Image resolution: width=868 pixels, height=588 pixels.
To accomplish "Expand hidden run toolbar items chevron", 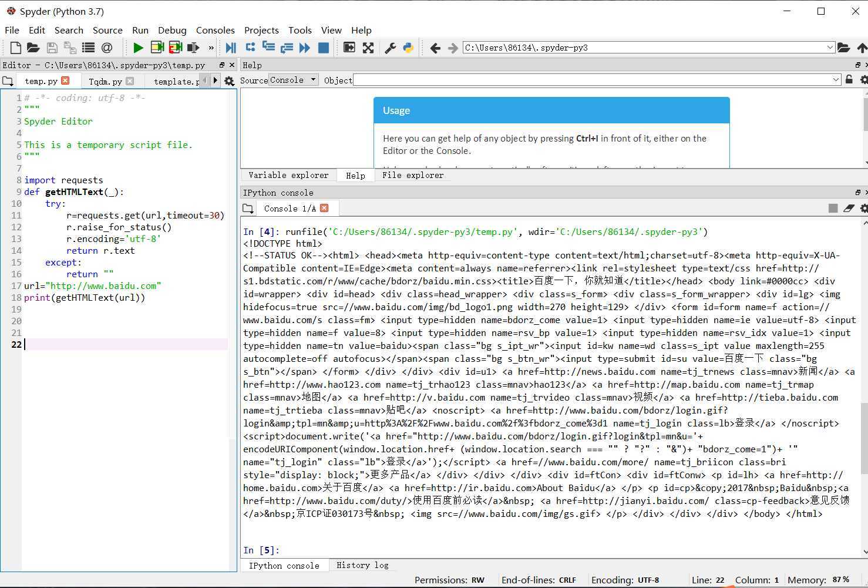I will coord(211,48).
